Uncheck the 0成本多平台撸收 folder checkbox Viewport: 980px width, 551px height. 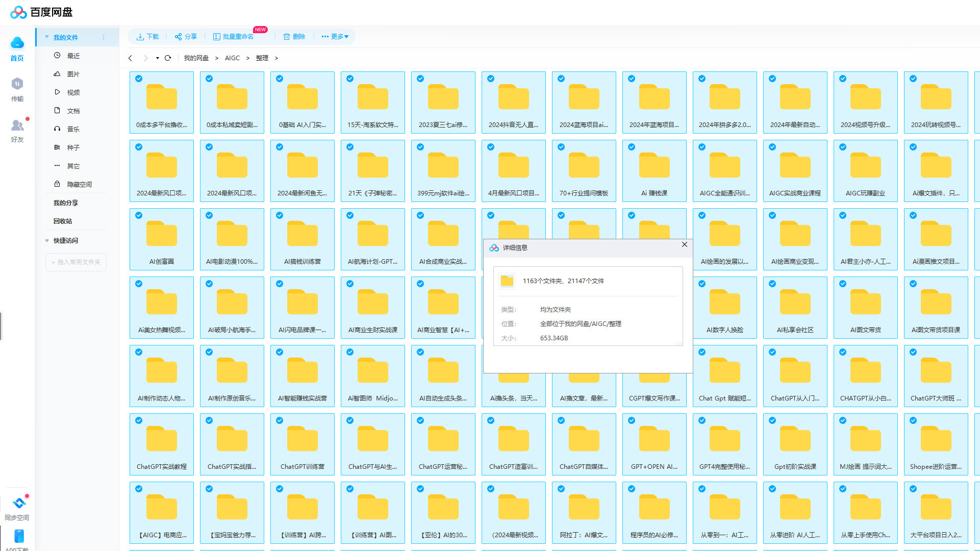(x=139, y=79)
